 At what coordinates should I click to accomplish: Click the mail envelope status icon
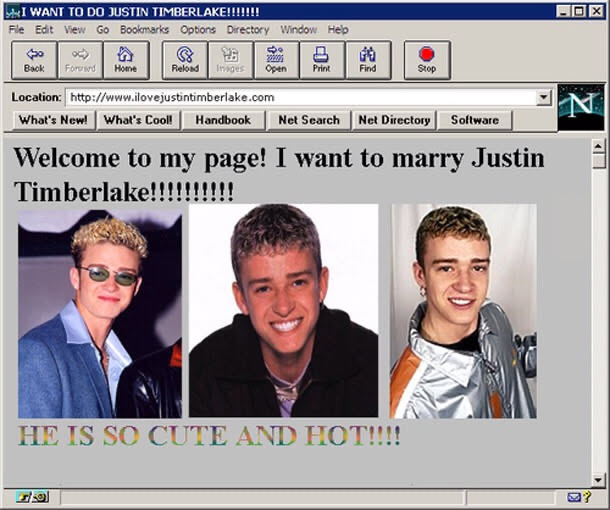[574, 497]
